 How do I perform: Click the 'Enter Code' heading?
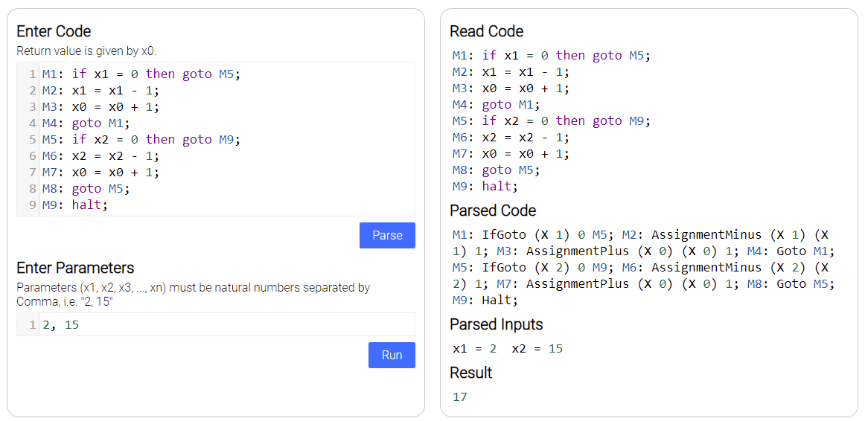54,31
